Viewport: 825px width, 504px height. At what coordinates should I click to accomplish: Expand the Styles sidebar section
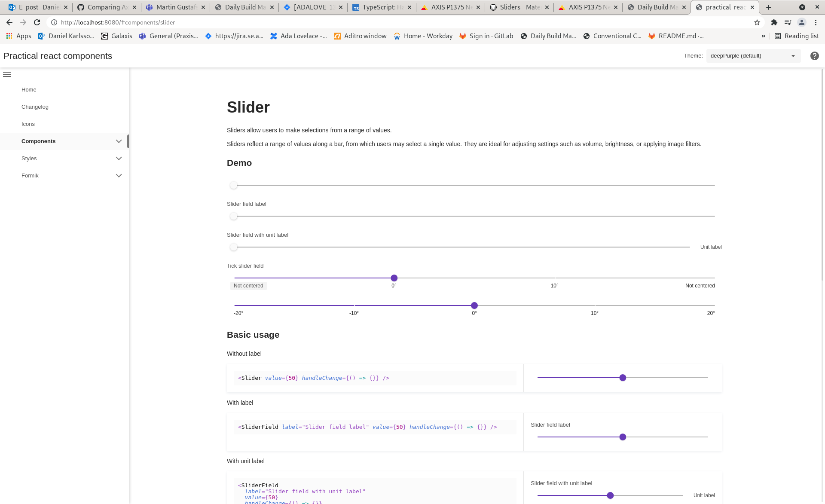click(119, 159)
